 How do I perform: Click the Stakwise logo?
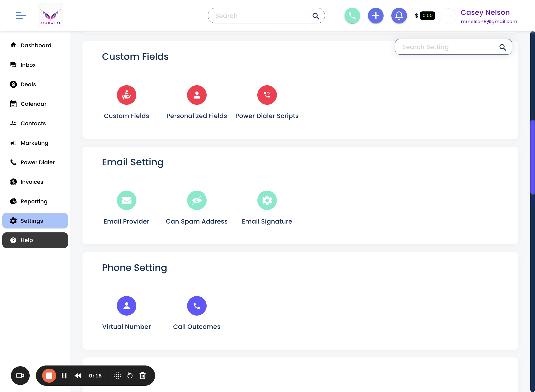(x=50, y=16)
